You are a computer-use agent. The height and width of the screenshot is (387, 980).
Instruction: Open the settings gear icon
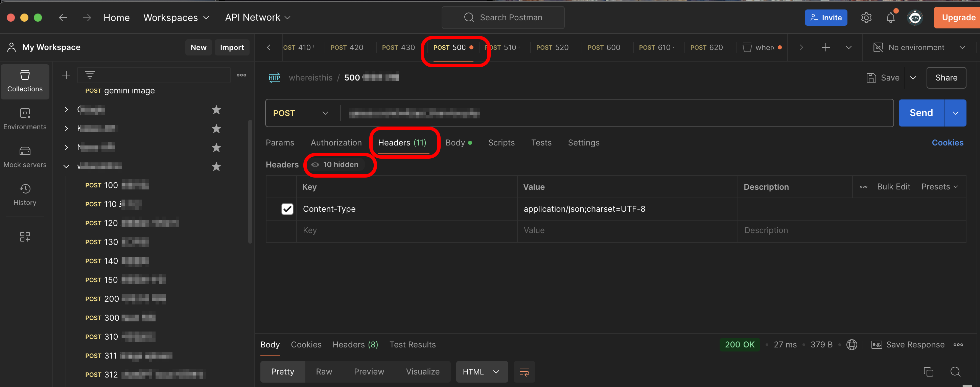866,18
